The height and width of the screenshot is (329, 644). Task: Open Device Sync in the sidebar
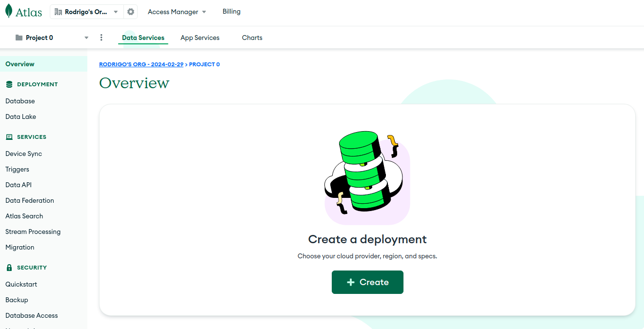(x=23, y=154)
